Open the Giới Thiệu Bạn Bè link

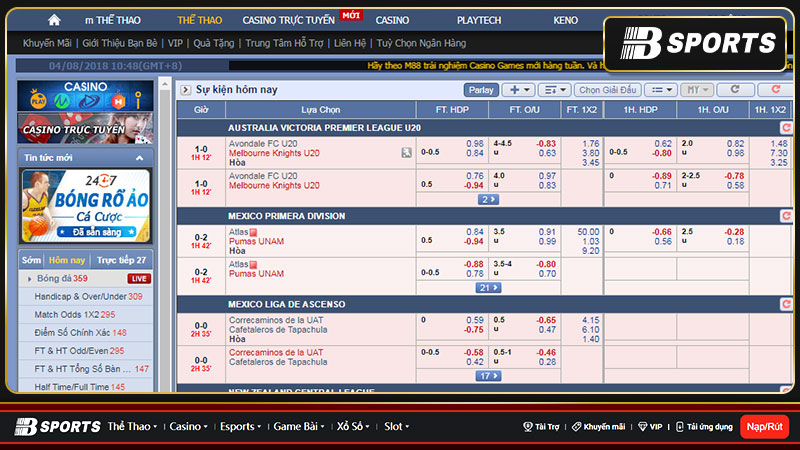(x=120, y=43)
